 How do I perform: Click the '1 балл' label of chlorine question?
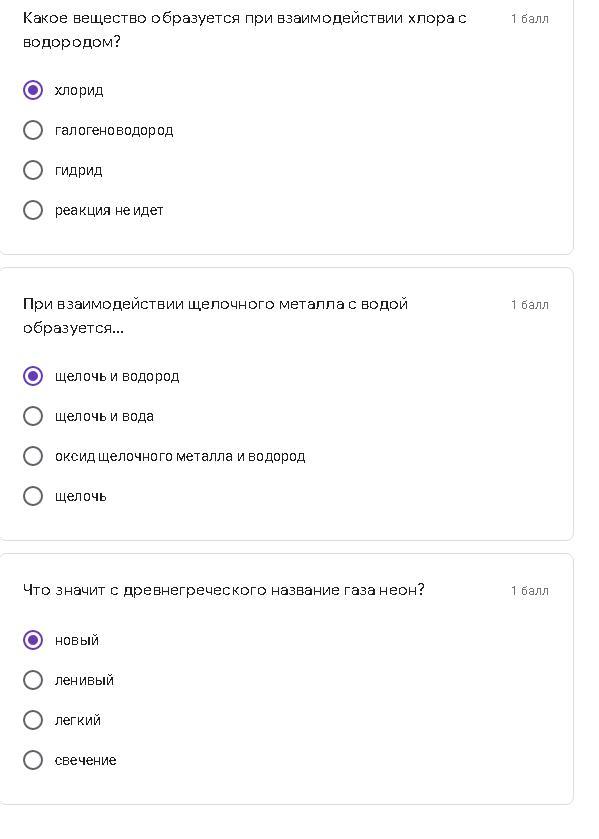pos(529,19)
